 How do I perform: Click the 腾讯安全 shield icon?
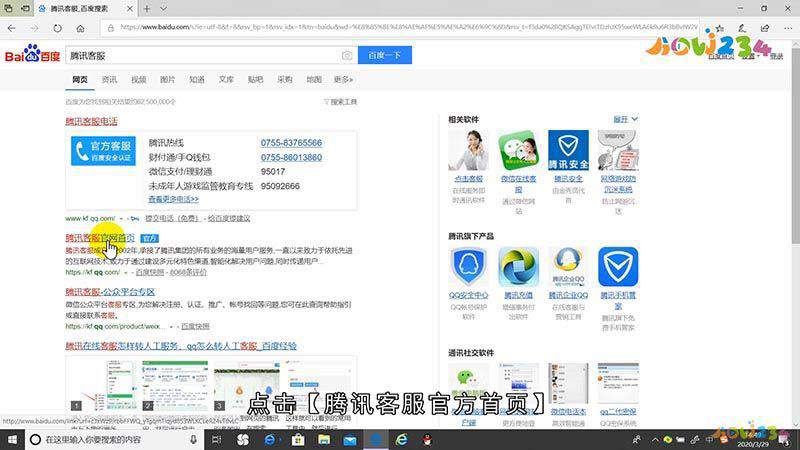pos(568,150)
